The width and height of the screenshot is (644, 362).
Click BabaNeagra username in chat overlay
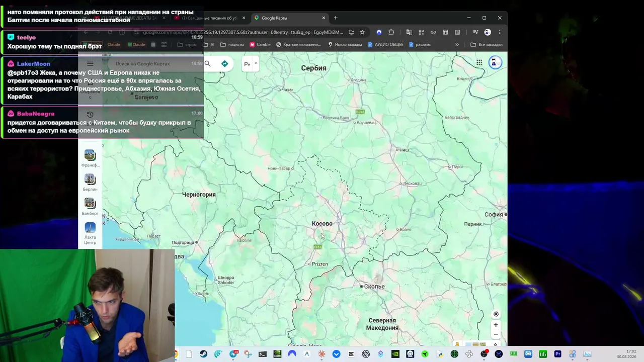pos(35,114)
